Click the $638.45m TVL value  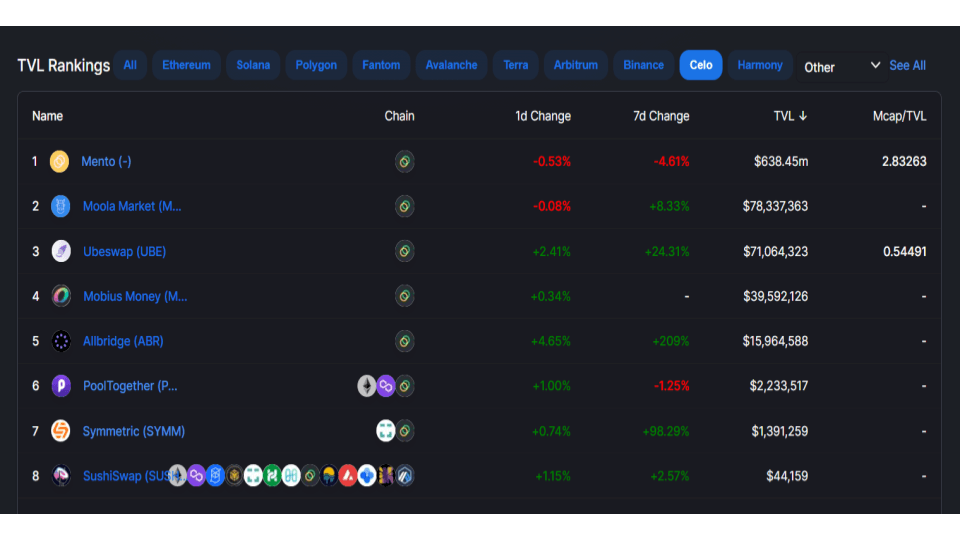coord(781,162)
